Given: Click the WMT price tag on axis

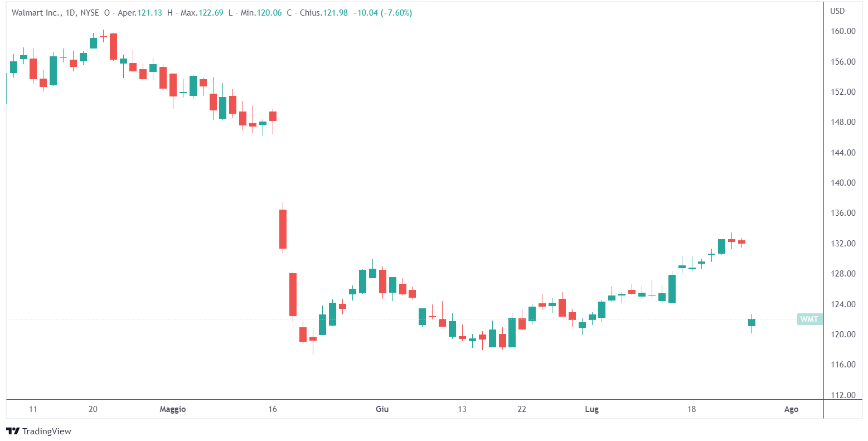Looking at the screenshot, I should 809,319.
